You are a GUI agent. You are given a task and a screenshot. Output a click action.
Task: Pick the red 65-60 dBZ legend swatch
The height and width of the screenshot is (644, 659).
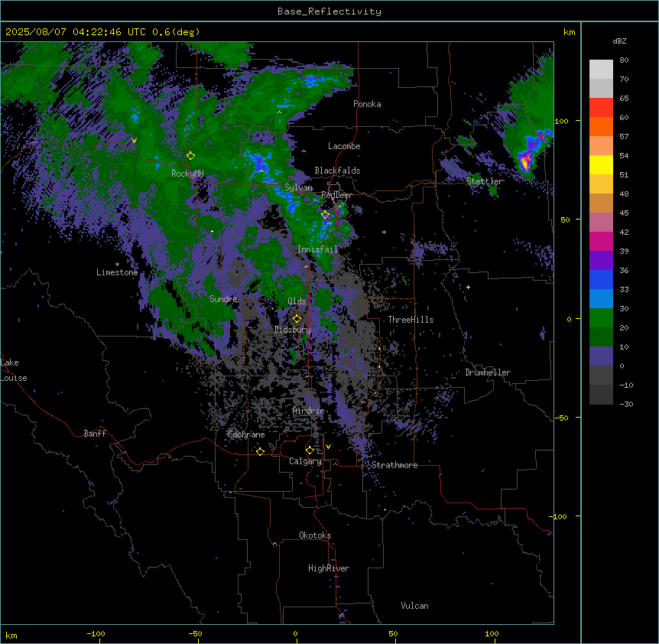tap(601, 108)
